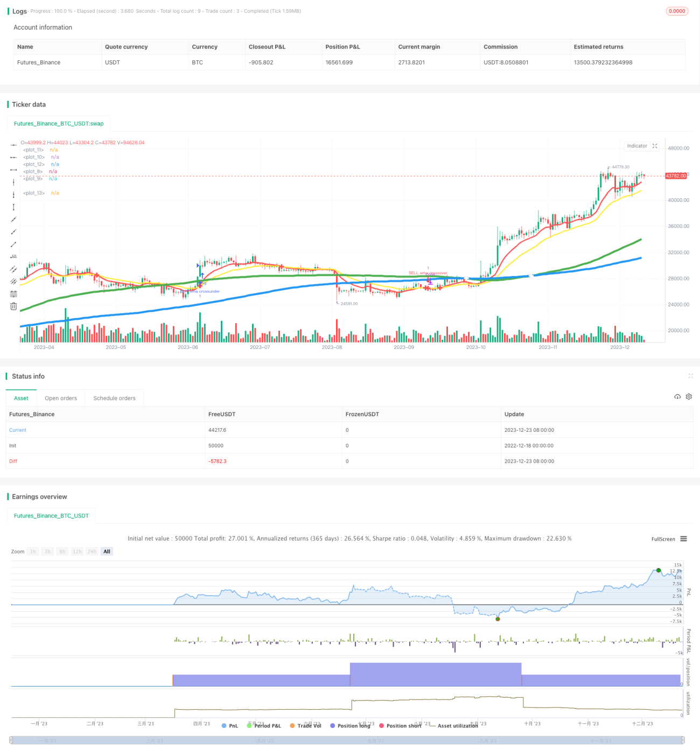
Task: Switch to the Open orders tab
Action: click(x=61, y=398)
